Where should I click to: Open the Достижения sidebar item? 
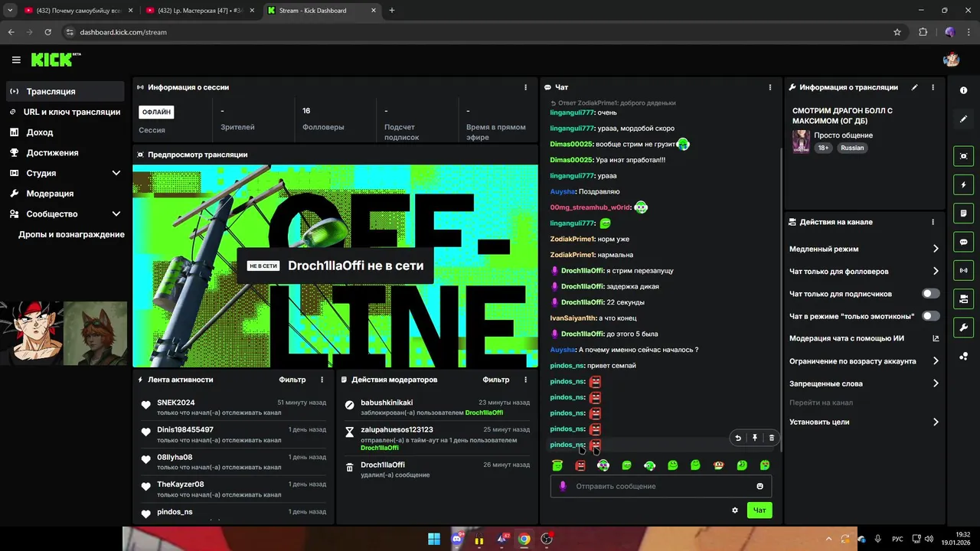[x=66, y=152]
